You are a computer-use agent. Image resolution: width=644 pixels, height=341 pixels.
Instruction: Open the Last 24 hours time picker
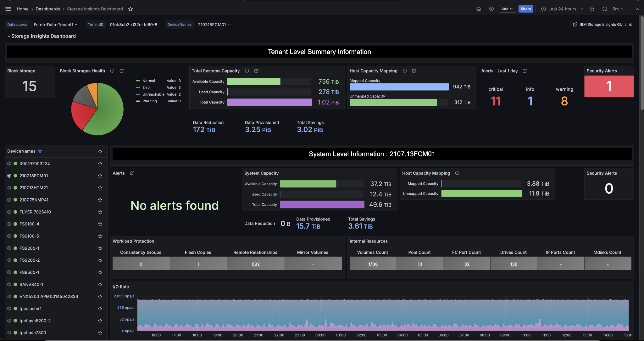pos(562,9)
